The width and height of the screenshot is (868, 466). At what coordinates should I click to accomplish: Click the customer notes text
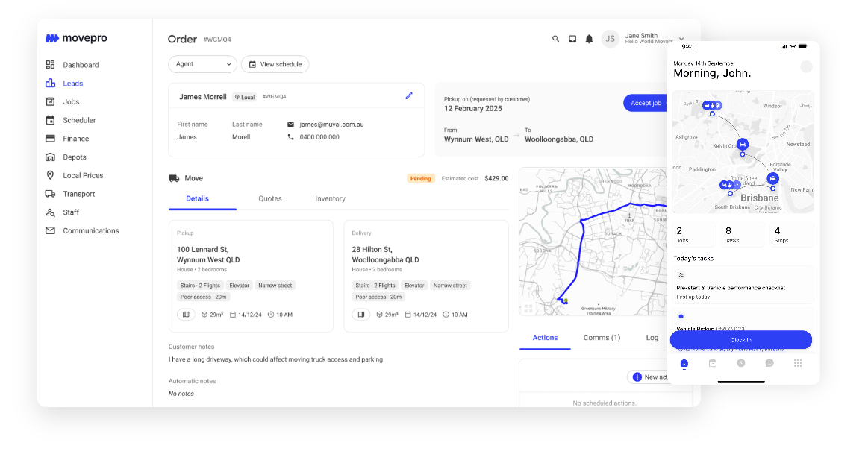click(275, 359)
